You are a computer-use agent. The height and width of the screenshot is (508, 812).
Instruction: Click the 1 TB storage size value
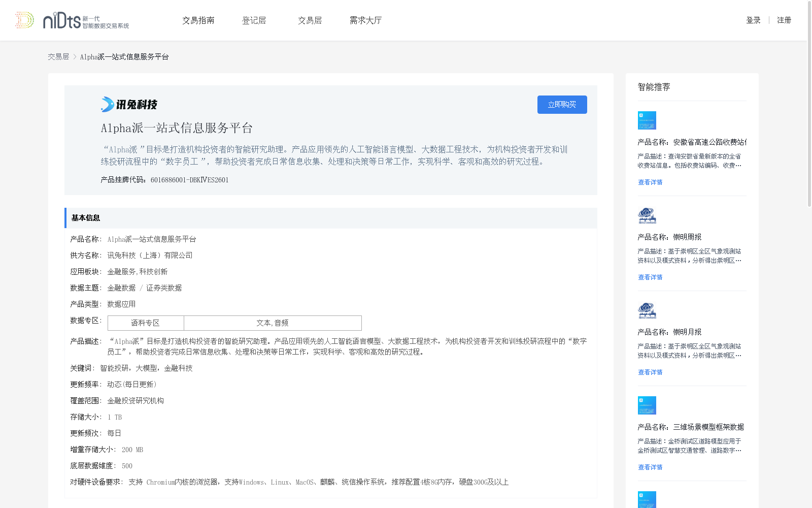coord(115,417)
